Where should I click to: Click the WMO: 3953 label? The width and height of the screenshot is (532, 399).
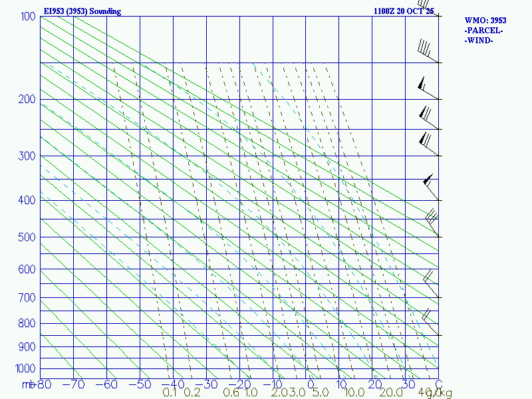click(x=485, y=21)
